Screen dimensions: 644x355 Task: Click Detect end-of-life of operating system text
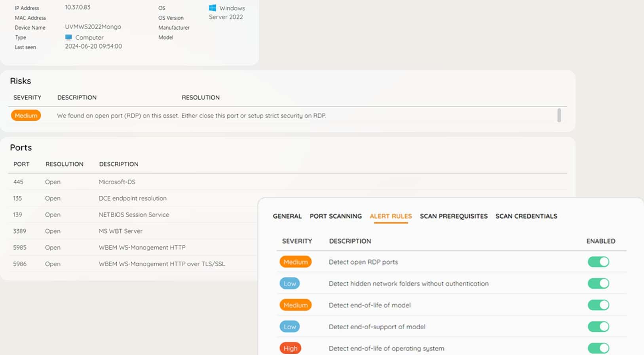coord(387,348)
